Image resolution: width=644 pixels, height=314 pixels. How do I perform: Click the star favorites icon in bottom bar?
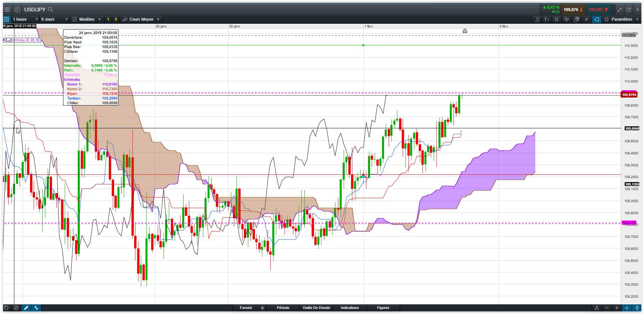[x=262, y=308]
